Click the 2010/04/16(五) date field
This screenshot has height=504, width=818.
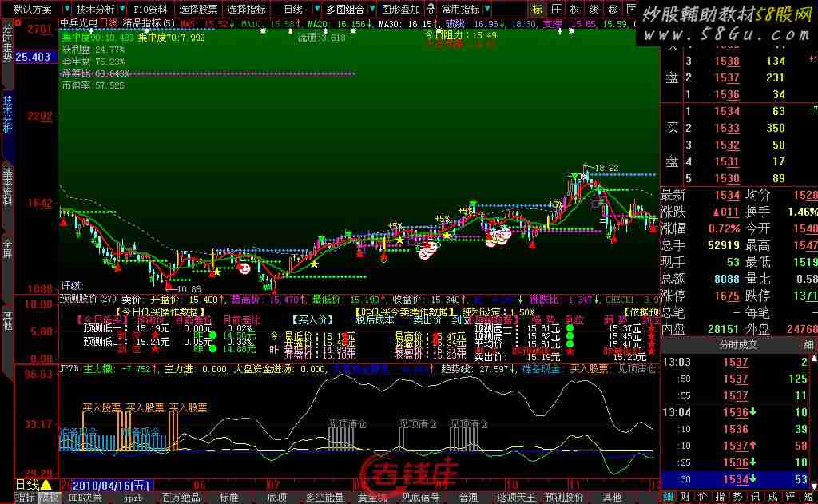110,486
